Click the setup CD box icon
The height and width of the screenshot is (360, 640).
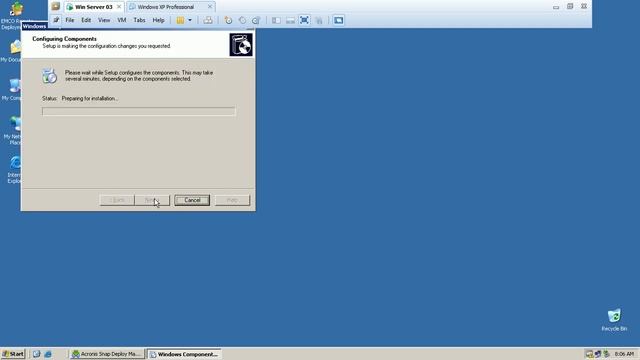click(x=241, y=44)
